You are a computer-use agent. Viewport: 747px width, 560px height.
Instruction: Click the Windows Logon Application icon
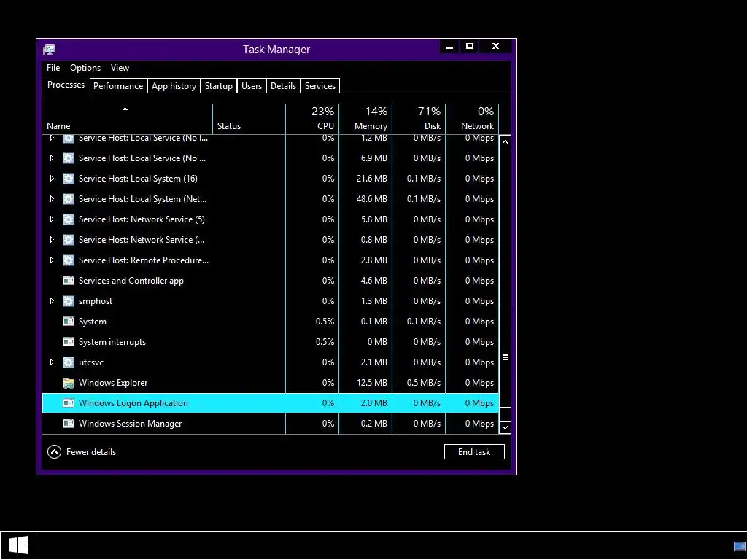[x=69, y=403]
